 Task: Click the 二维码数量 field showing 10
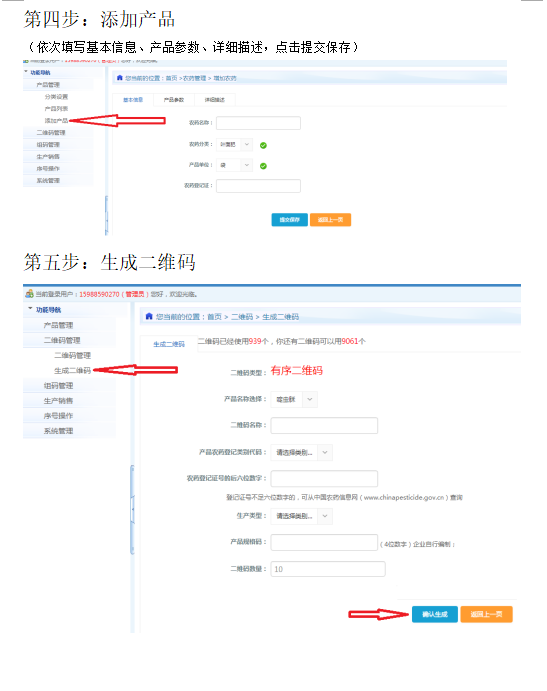point(328,569)
